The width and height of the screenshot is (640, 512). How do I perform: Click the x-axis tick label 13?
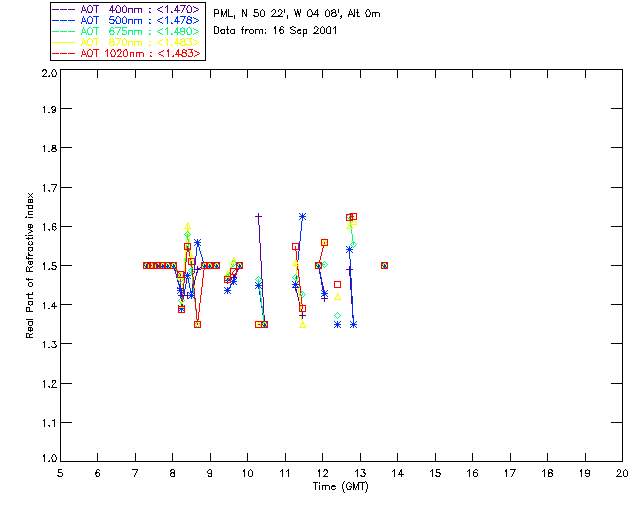coord(360,473)
